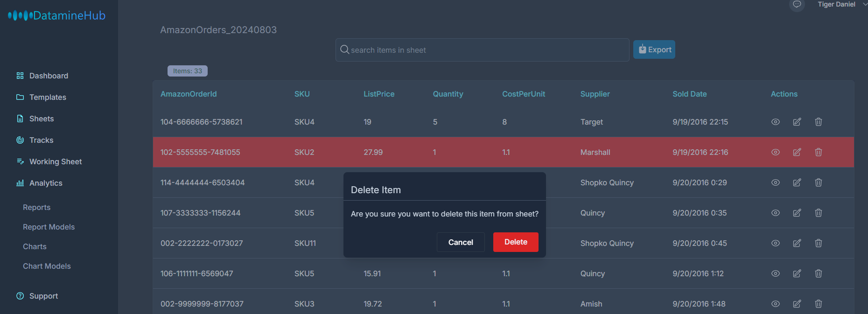Click the Items: 33 badge

[188, 71]
